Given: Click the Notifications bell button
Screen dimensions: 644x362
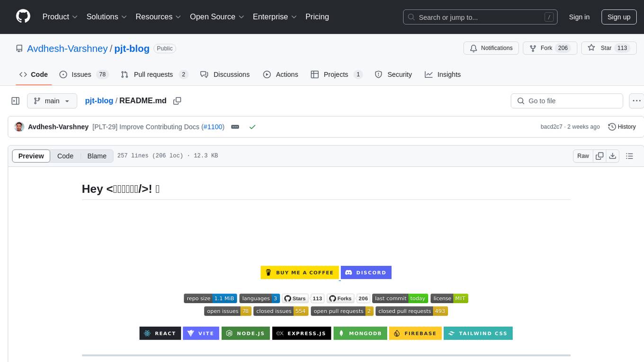Looking at the screenshot, I should [x=491, y=48].
